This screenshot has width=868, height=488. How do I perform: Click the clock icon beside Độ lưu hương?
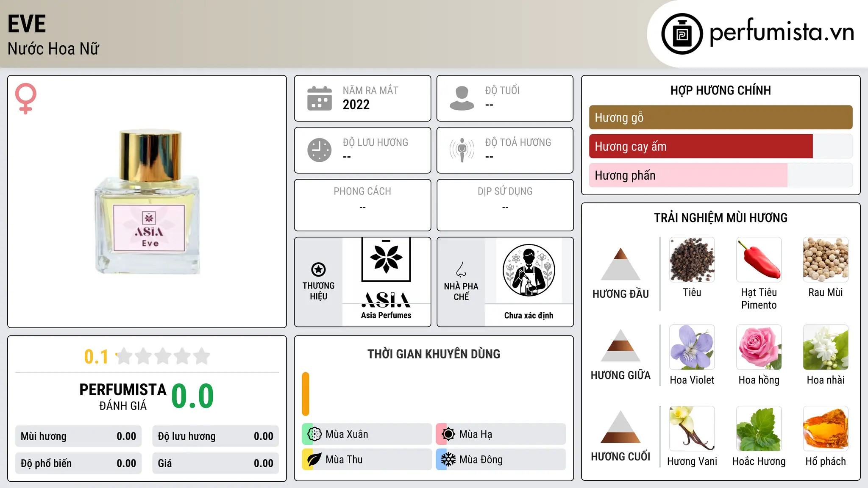pos(320,150)
